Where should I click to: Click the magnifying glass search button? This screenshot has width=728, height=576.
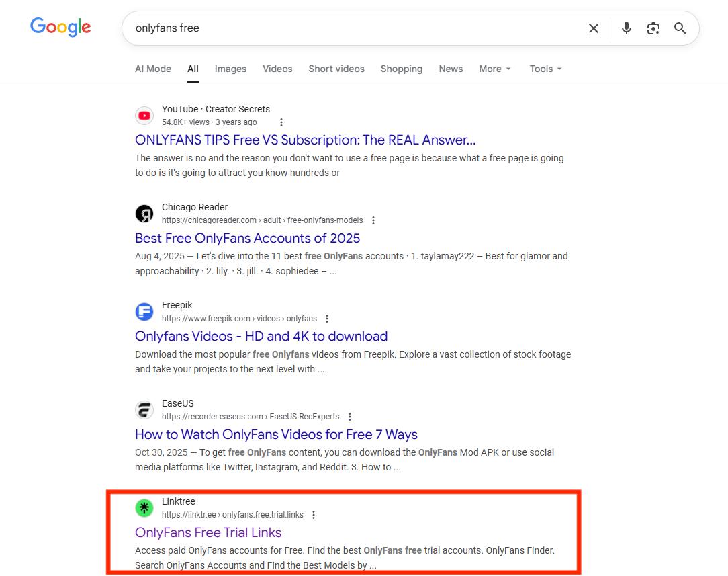pyautogui.click(x=680, y=28)
